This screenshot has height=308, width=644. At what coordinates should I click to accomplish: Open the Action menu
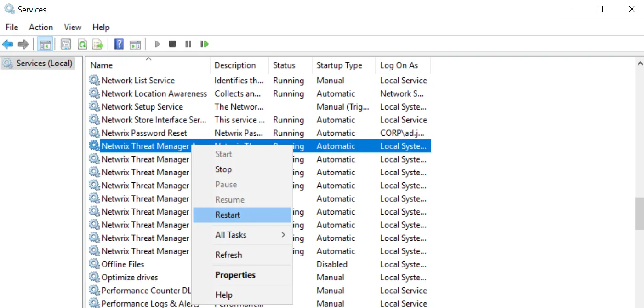coord(41,27)
